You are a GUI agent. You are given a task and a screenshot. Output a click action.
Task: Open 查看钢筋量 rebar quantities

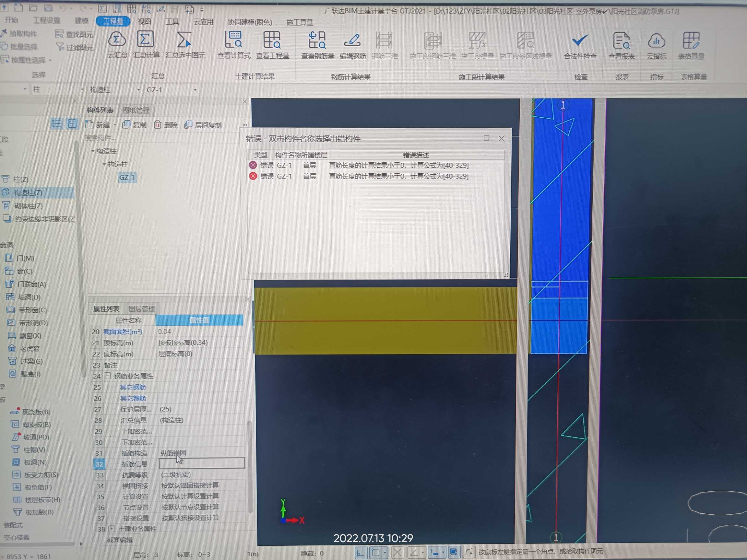(x=317, y=45)
